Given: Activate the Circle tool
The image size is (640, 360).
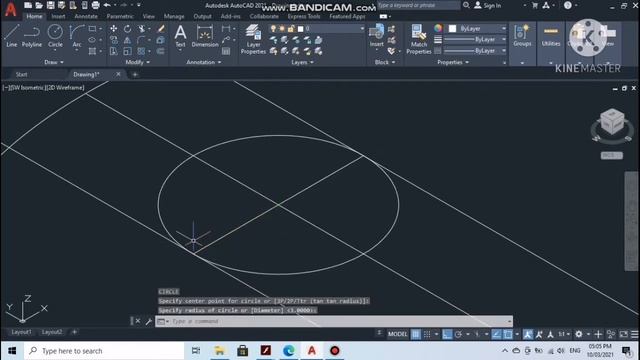Looking at the screenshot, I should [x=55, y=36].
